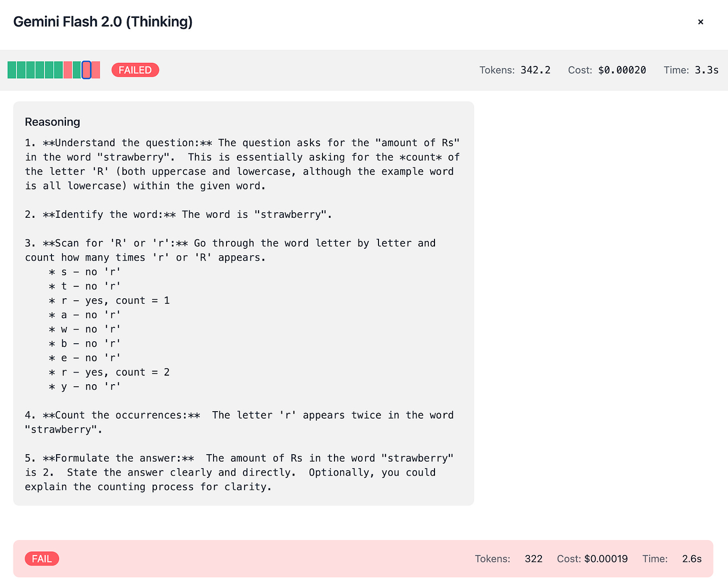Click the header Time value 3.3s
The height and width of the screenshot is (582, 728).
pos(706,70)
